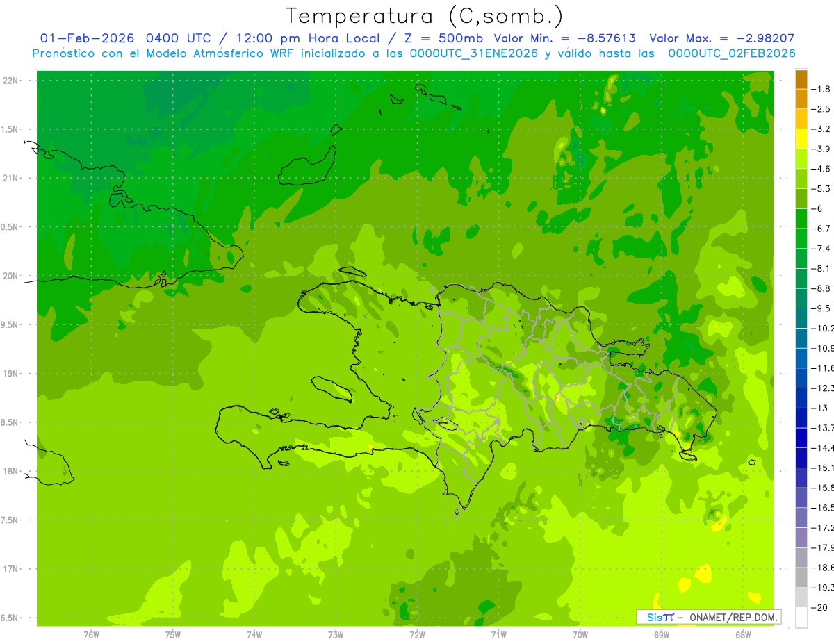Click 'Pronóstico con el Modelo Atmósferico WRF' text

[x=165, y=53]
